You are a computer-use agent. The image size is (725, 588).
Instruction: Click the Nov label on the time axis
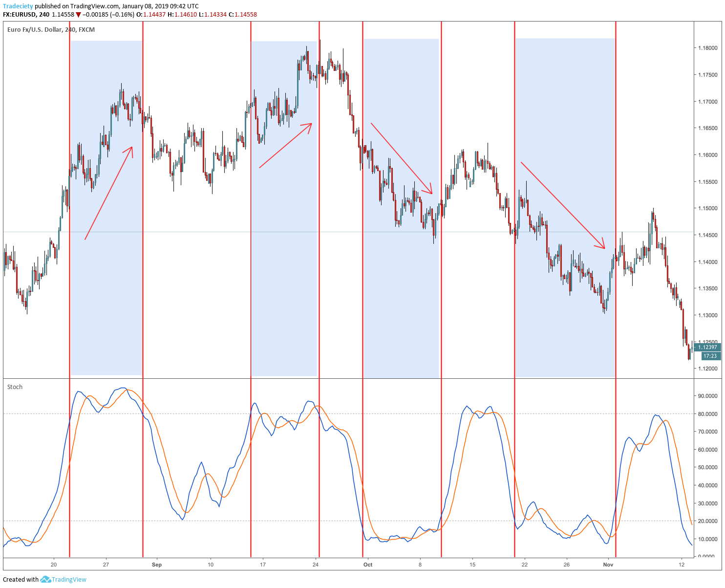click(608, 565)
